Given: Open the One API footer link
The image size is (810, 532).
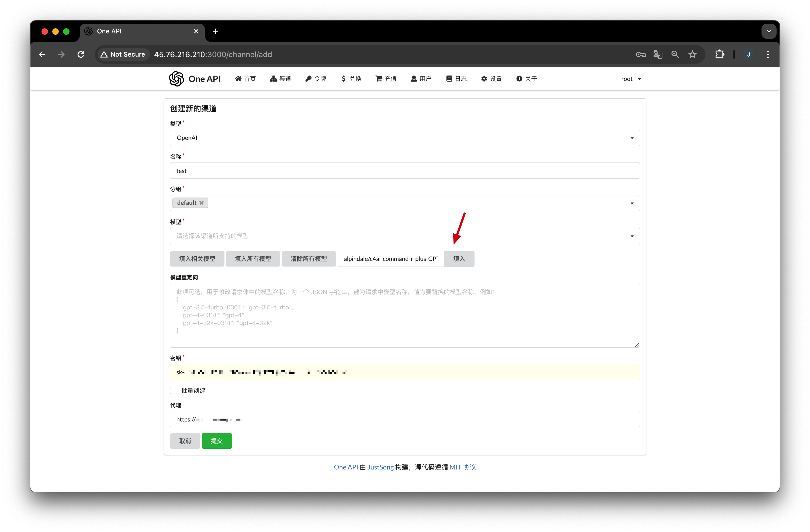Looking at the screenshot, I should (x=346, y=467).
